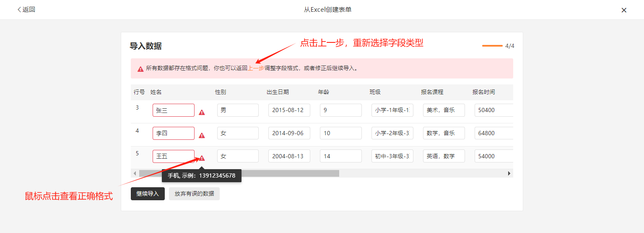Click the warning icon next to 李四
644x233 pixels.
click(x=202, y=136)
